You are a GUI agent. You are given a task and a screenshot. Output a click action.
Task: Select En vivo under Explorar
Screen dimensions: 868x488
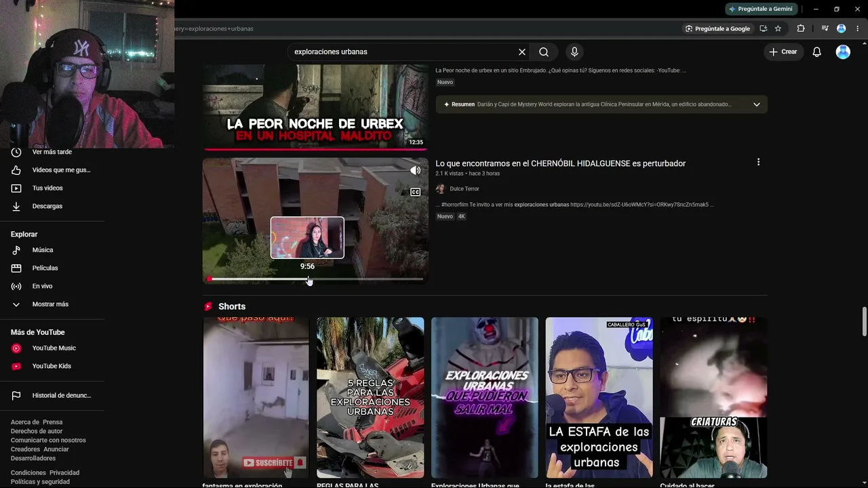click(42, 286)
